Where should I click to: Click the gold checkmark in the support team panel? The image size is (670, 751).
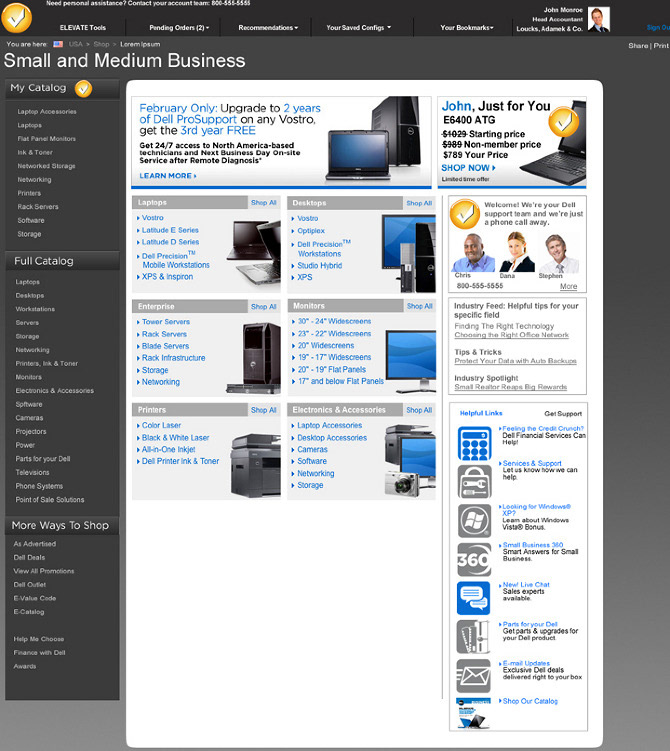(x=465, y=214)
